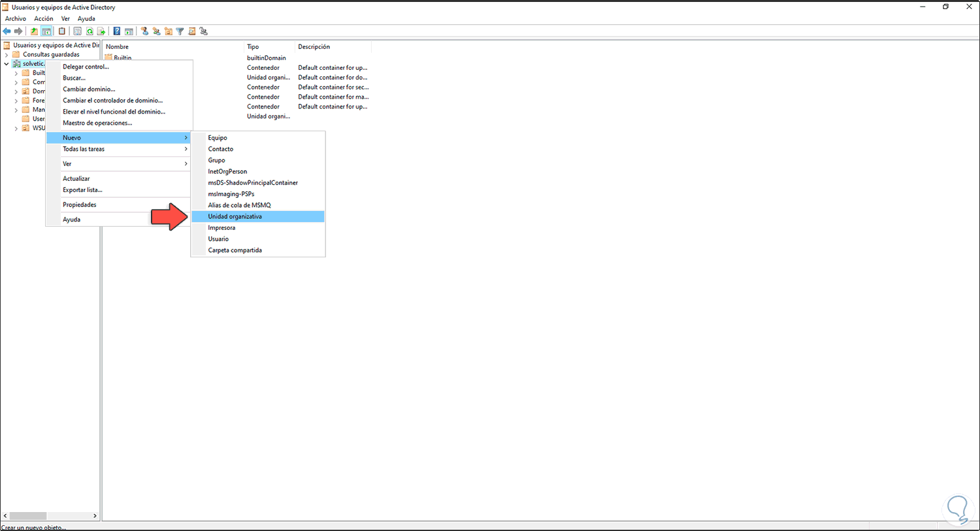The image size is (980, 531).
Task: Select Usuario in the Nuevo submenu
Action: point(258,239)
